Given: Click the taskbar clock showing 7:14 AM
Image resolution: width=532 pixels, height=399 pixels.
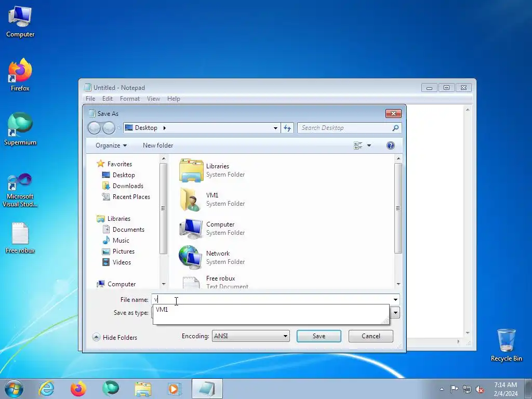Looking at the screenshot, I should [x=506, y=389].
